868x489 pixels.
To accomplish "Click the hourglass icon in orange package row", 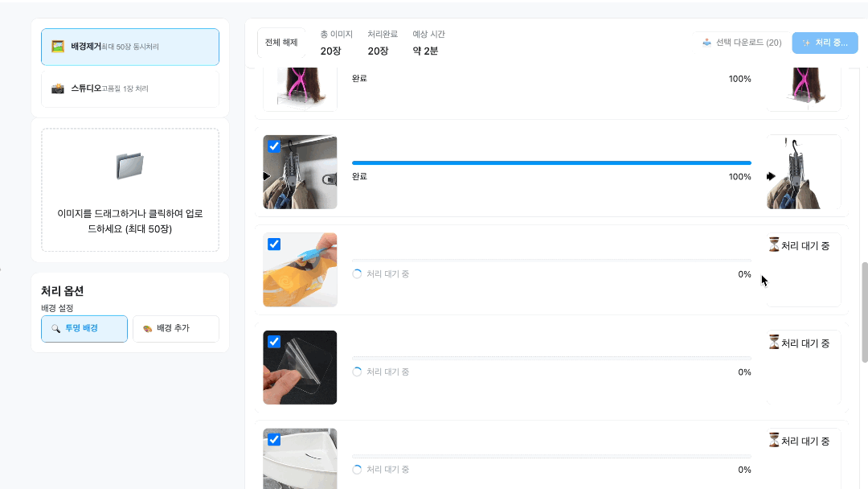I will coord(774,244).
